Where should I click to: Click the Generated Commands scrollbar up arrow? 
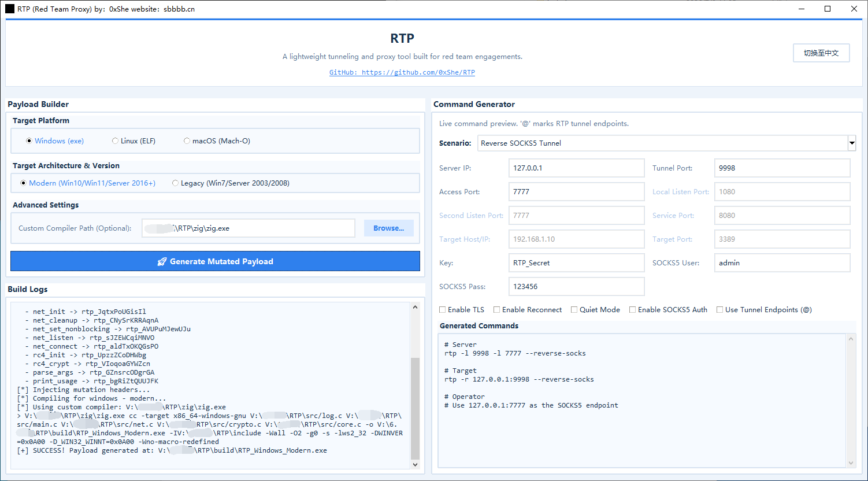(851, 339)
